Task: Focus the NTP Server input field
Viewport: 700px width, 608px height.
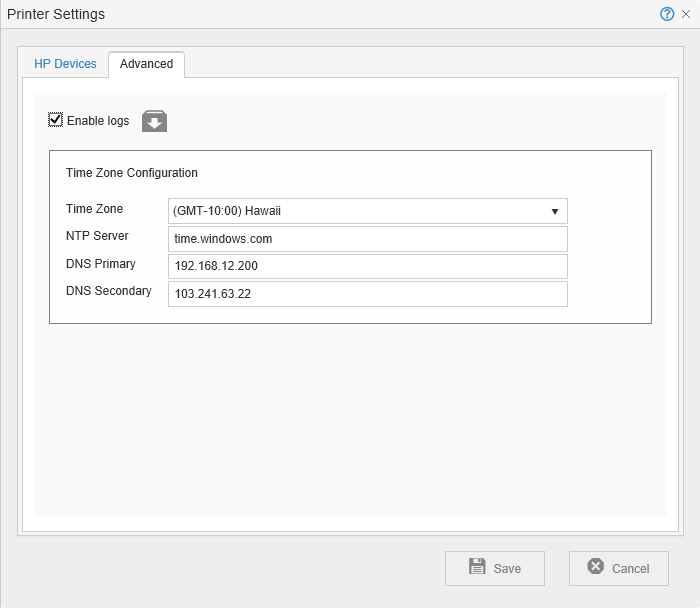Action: pos(367,239)
